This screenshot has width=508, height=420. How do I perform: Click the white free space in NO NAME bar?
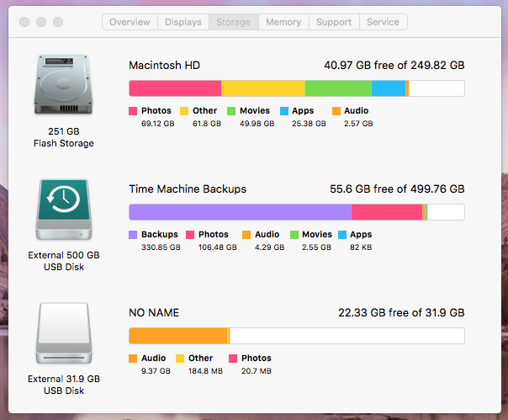[x=347, y=336]
